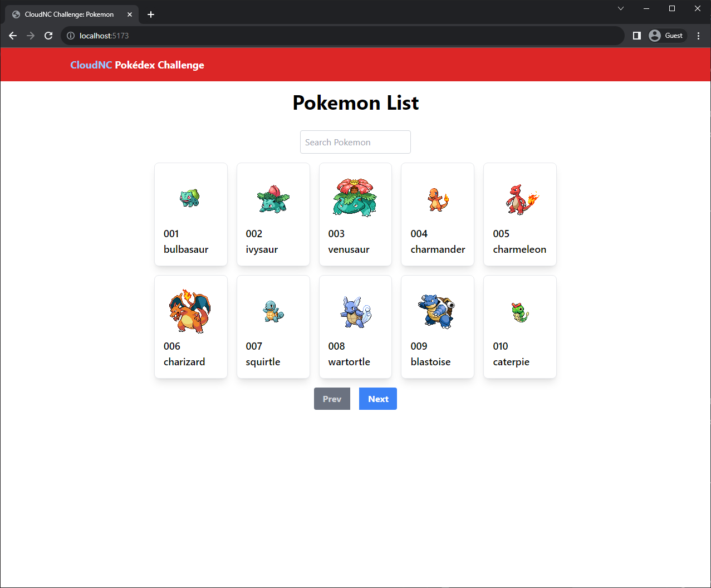Open the tab search chevron
Viewport: 711px width, 588px height.
[x=621, y=8]
